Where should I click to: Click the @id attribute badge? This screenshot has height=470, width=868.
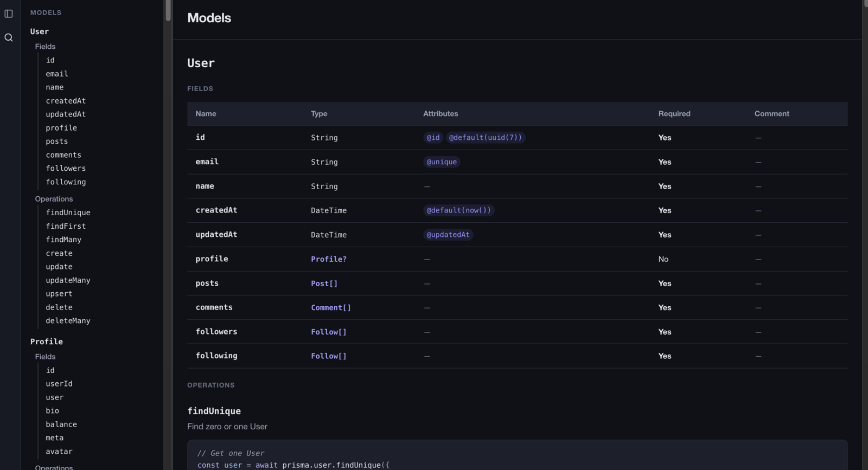coord(433,138)
